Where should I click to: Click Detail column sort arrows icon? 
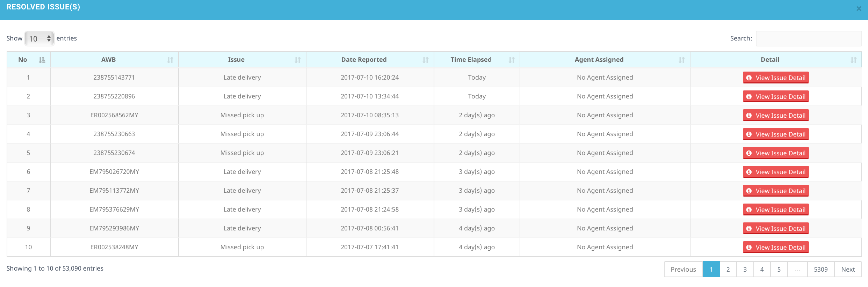pyautogui.click(x=854, y=60)
